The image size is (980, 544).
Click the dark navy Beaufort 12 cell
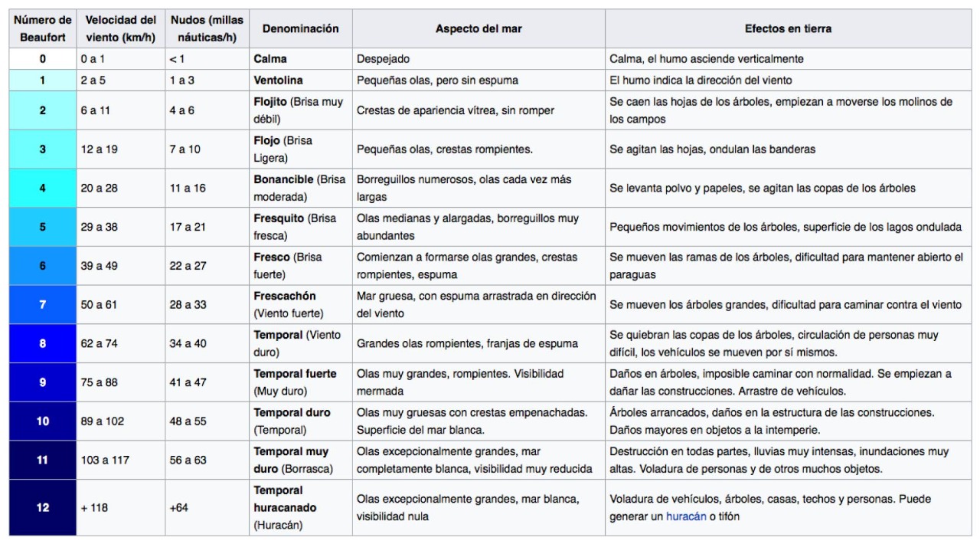[x=43, y=507]
